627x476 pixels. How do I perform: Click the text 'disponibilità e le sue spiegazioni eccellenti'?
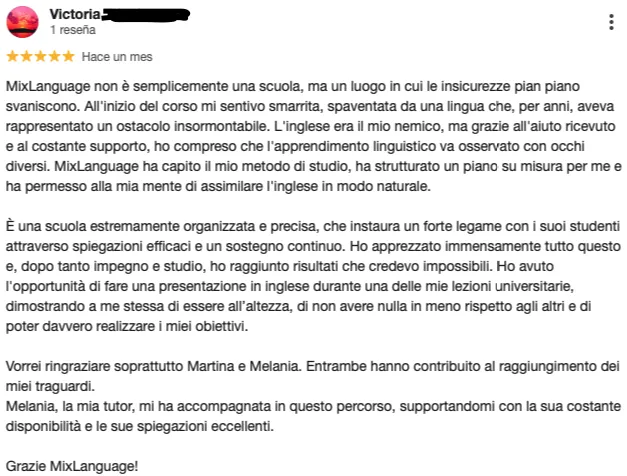pyautogui.click(x=140, y=426)
